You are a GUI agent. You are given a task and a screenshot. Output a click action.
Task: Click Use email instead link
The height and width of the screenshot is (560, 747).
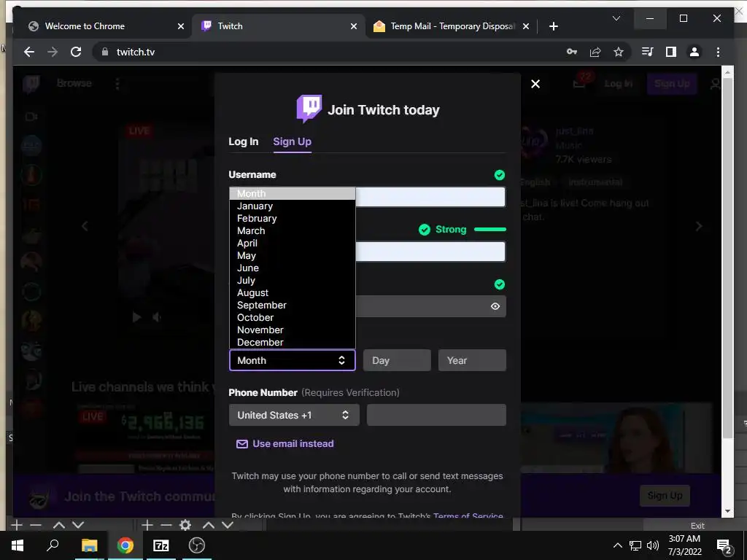pyautogui.click(x=285, y=444)
